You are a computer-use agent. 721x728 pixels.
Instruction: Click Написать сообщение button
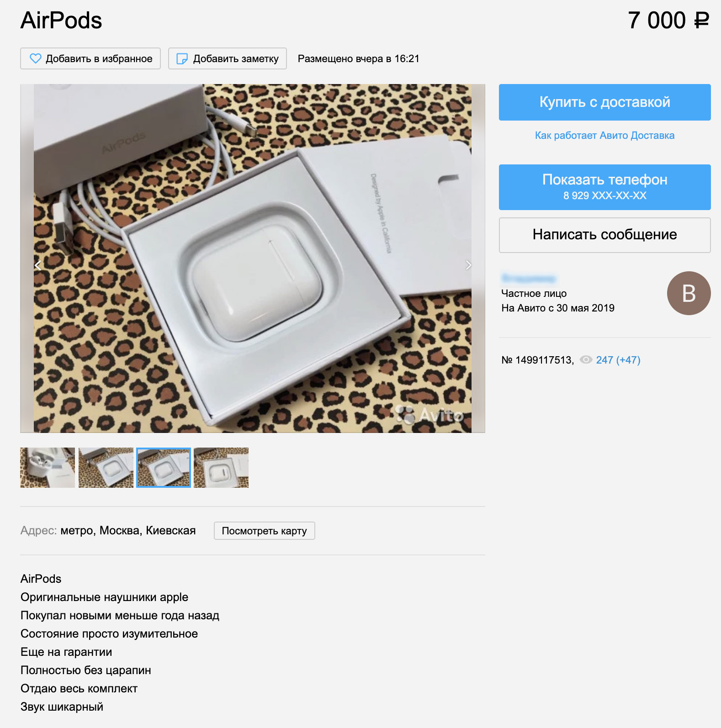pos(604,235)
